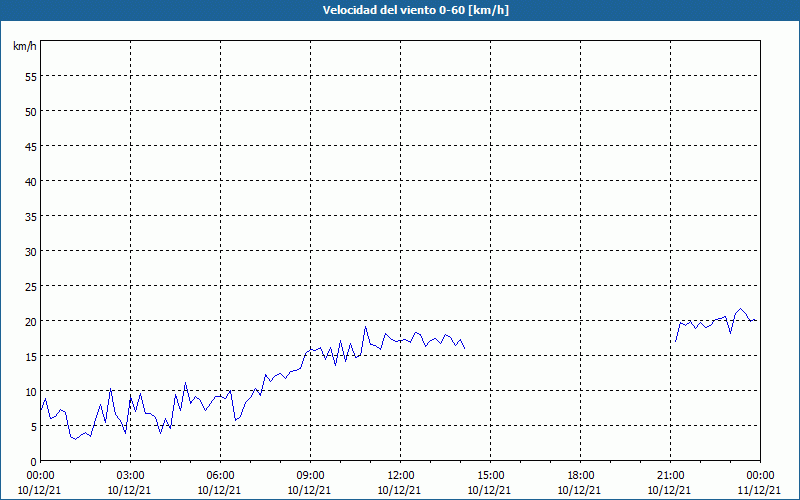Click the 18:00 time axis label
Screen dimensions: 800x500
point(581,476)
